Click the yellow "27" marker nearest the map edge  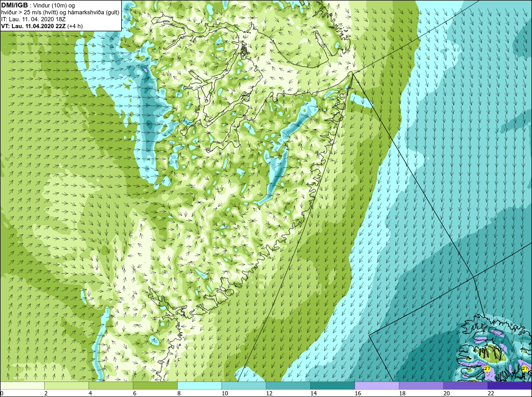tap(525, 368)
